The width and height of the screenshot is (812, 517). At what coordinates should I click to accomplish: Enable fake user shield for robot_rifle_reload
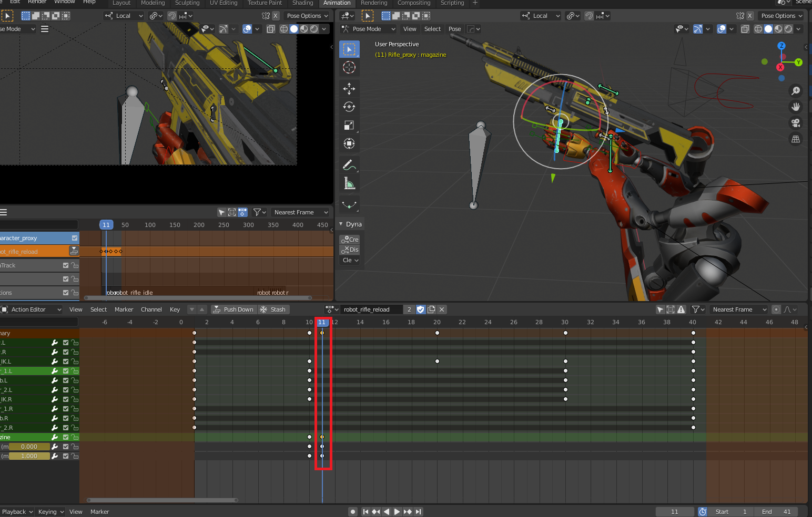(420, 309)
